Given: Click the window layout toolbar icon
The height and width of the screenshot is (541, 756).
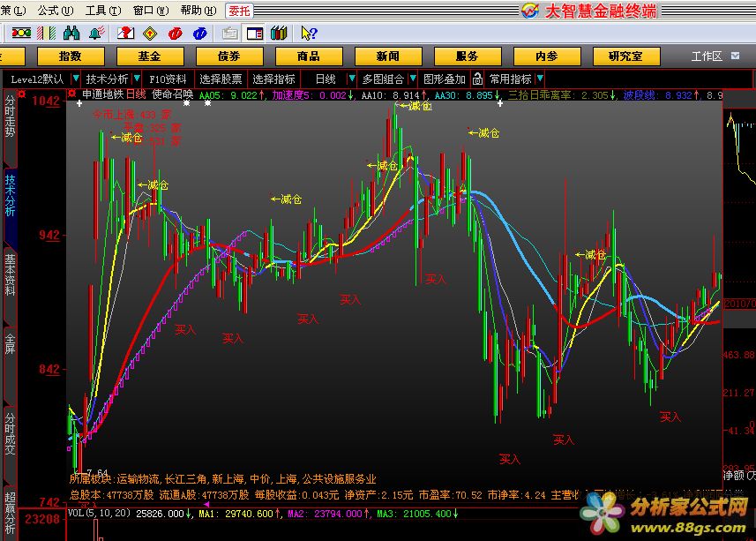Looking at the screenshot, I should point(255,34).
